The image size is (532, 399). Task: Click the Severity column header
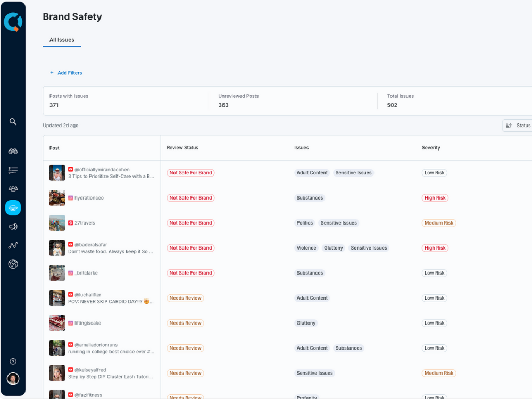(431, 148)
